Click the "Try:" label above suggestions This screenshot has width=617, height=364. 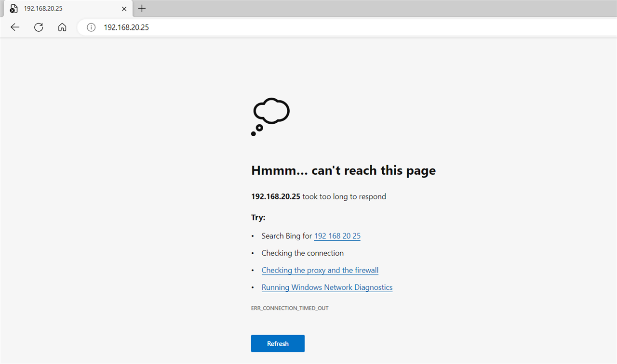coord(258,218)
